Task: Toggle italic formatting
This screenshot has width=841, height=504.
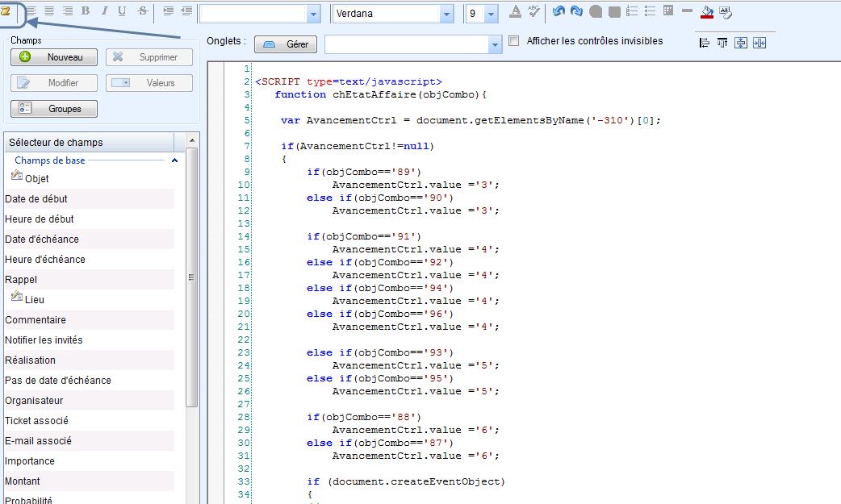Action: coord(104,10)
